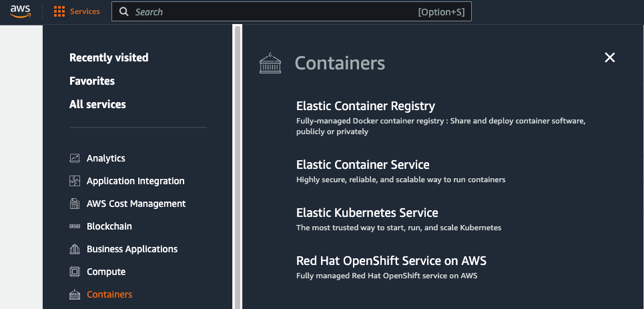Click the [Option+S] shortcut hint
Viewport: 644px width, 309px height.
click(x=442, y=12)
